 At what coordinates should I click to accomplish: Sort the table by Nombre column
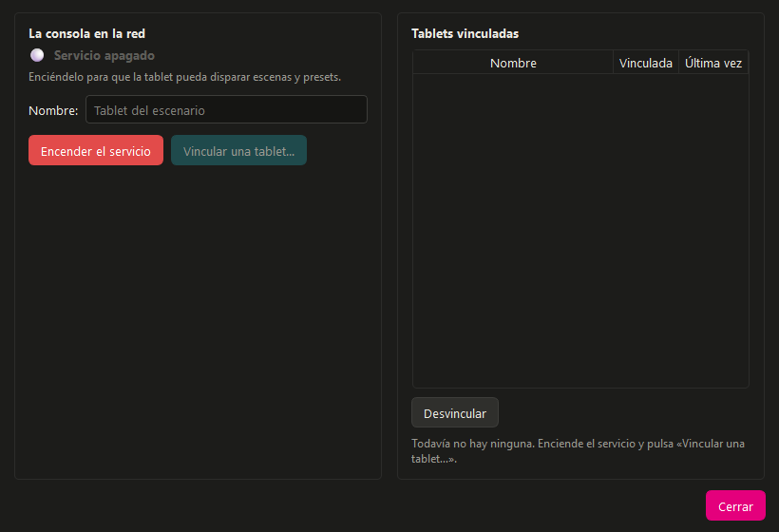pyautogui.click(x=513, y=63)
